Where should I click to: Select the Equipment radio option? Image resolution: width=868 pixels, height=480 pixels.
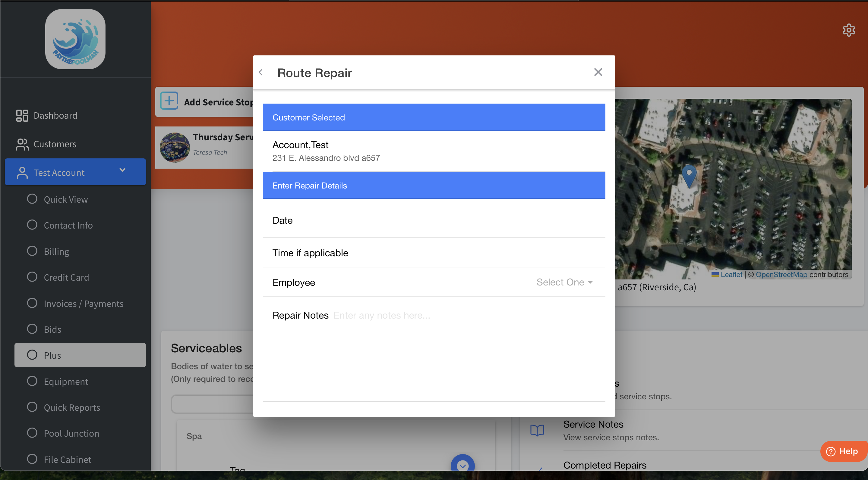point(32,381)
